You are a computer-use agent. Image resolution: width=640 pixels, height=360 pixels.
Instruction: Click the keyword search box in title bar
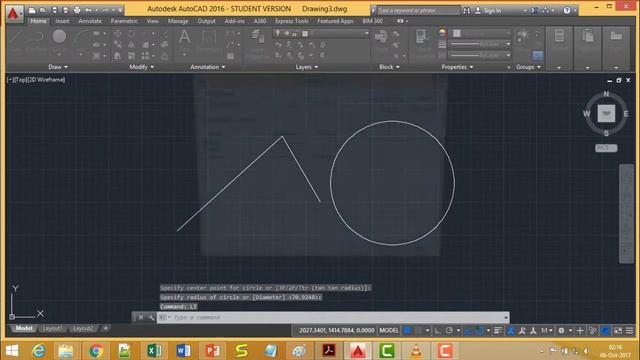click(x=418, y=11)
